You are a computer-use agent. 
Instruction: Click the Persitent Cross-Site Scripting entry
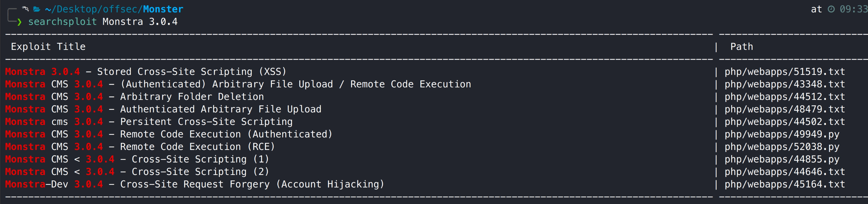click(206, 122)
